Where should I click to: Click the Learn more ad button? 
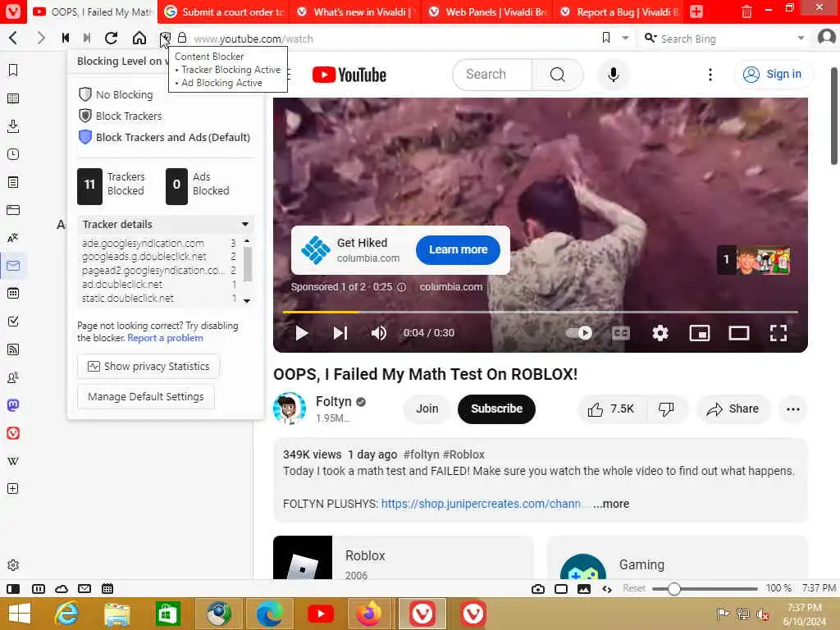coord(458,249)
